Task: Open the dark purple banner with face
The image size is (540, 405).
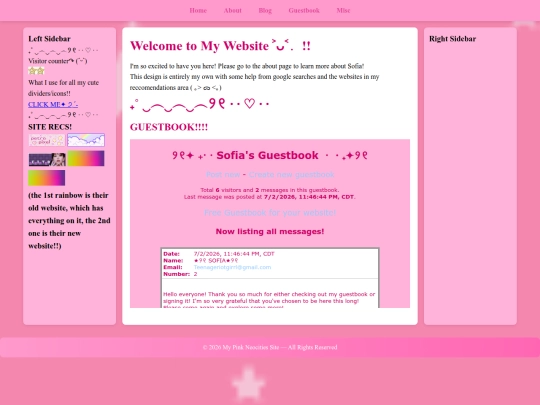Action: (47, 159)
